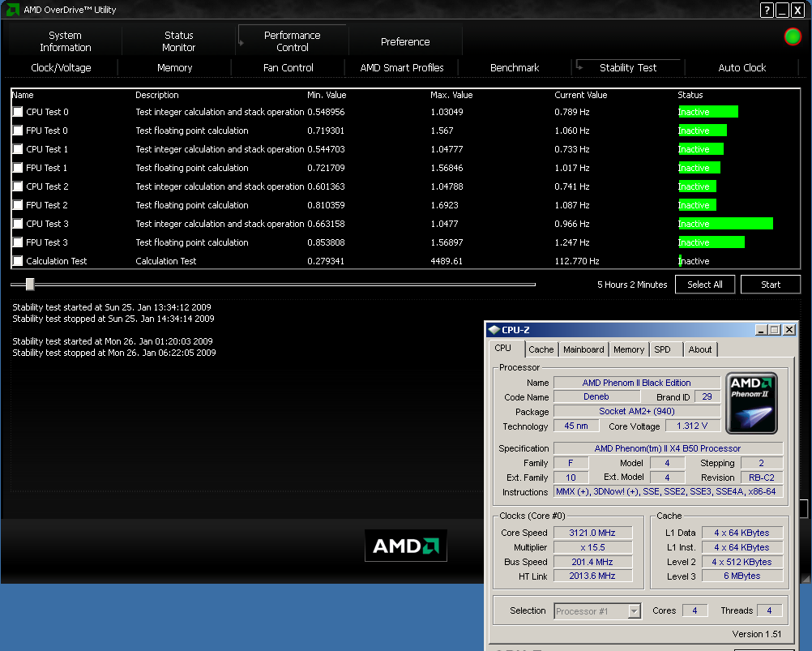Click the 1.312 V core voltage value

pyautogui.click(x=692, y=426)
